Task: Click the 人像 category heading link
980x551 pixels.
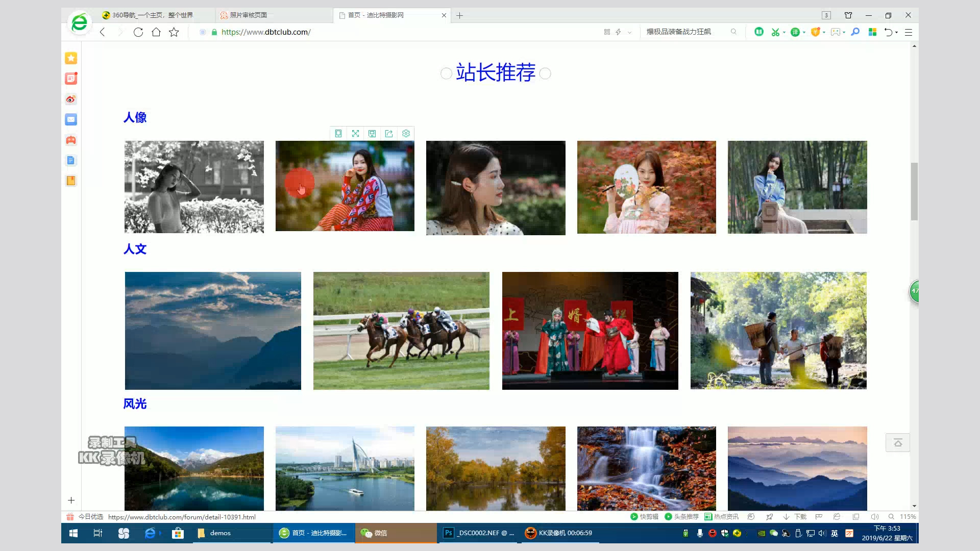Action: pyautogui.click(x=135, y=117)
